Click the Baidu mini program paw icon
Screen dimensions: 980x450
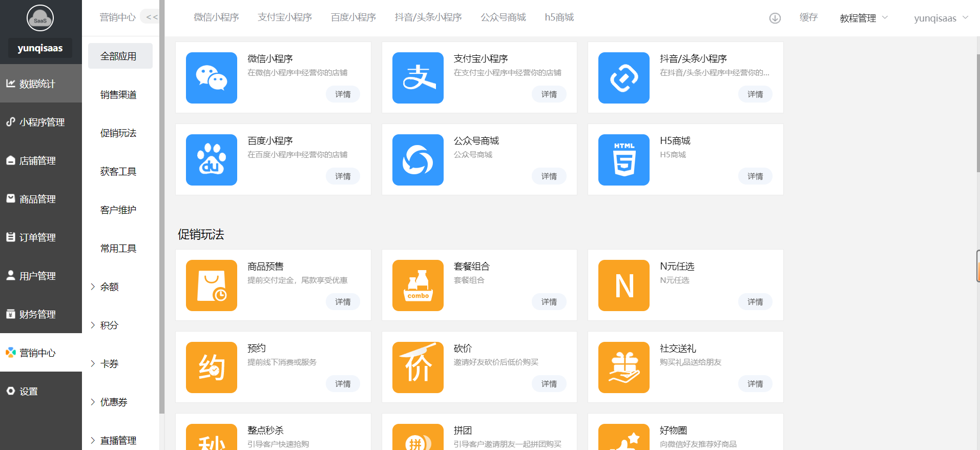click(x=212, y=160)
